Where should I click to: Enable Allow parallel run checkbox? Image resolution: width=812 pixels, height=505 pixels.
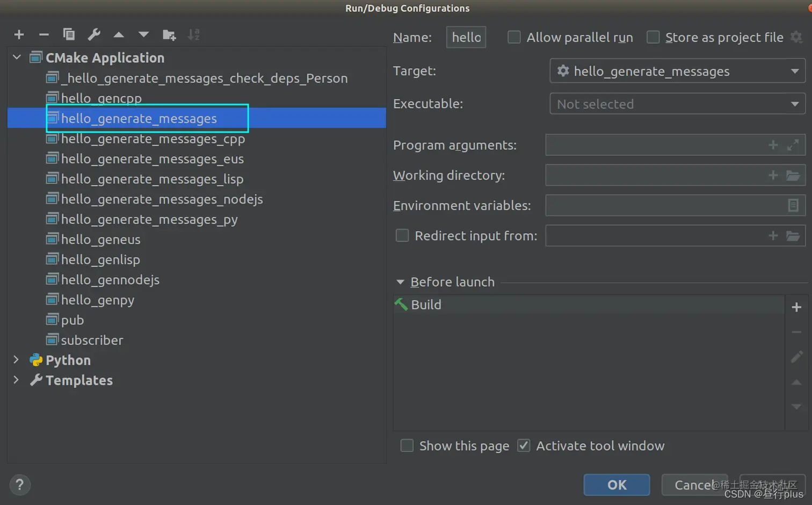coord(514,37)
